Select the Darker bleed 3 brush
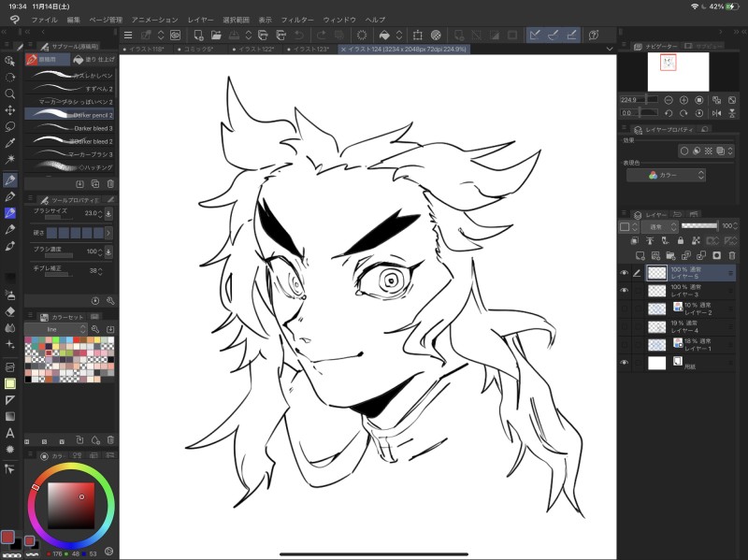The image size is (748, 560). point(69,128)
